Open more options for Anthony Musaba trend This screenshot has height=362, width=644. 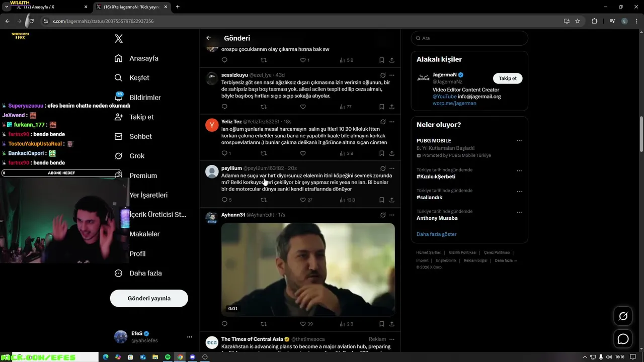pos(519,212)
